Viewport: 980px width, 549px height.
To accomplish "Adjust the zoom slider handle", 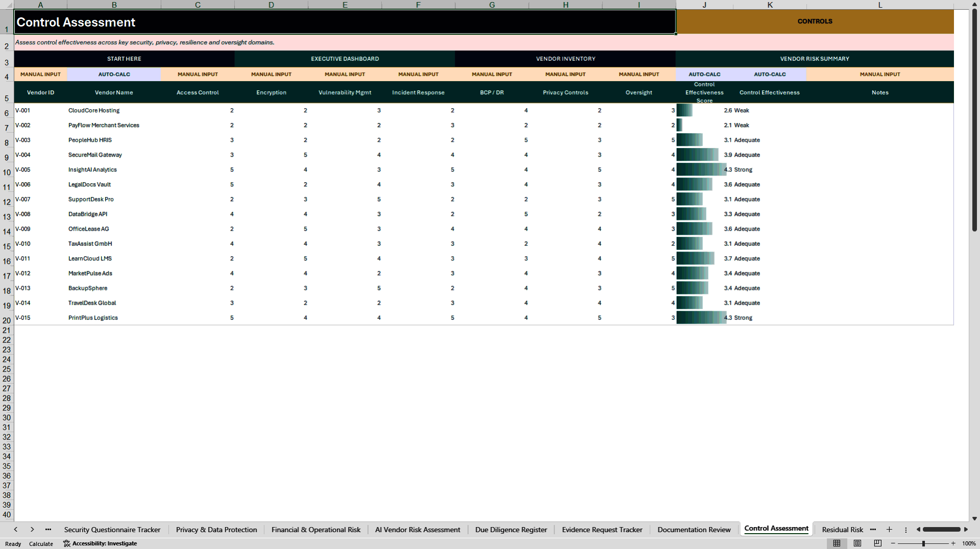I will 923,543.
